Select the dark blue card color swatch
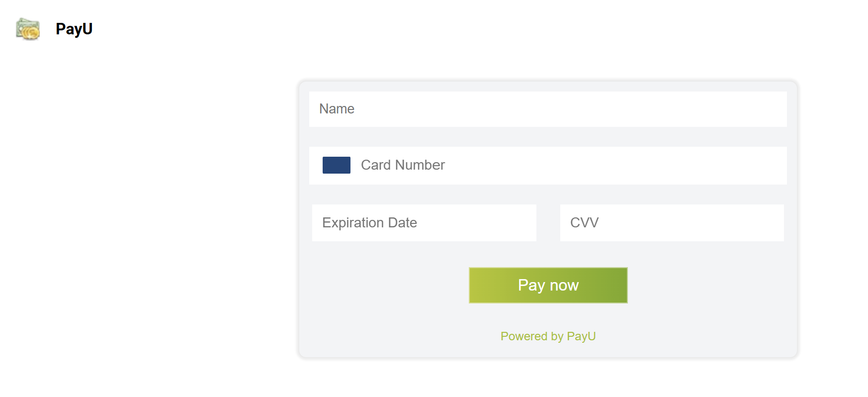This screenshot has width=868, height=397. [337, 165]
